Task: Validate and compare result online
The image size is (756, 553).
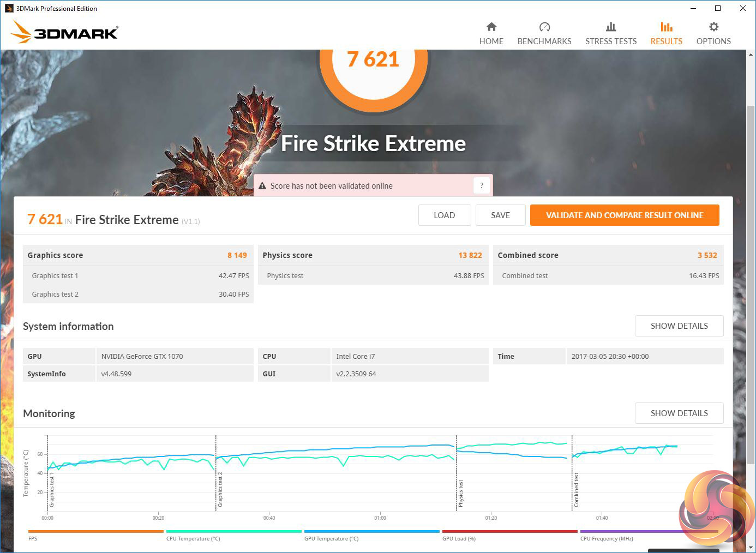Action: pos(625,215)
